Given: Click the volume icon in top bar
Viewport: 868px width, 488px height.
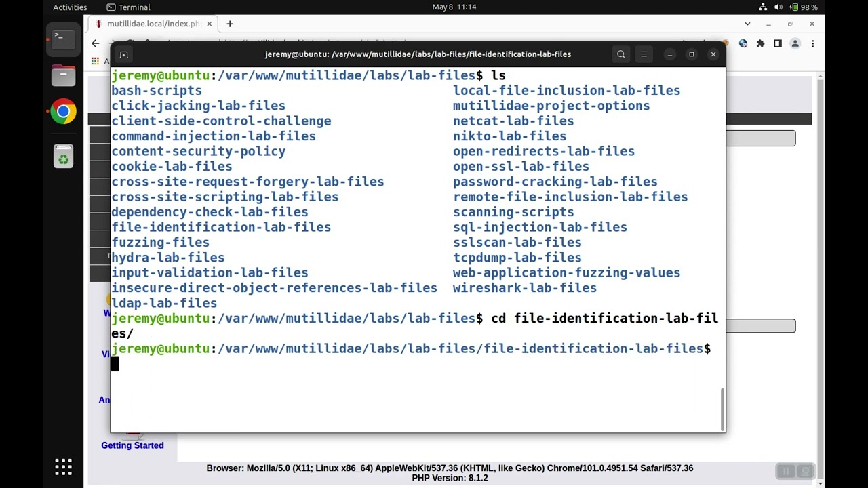Looking at the screenshot, I should [x=778, y=7].
